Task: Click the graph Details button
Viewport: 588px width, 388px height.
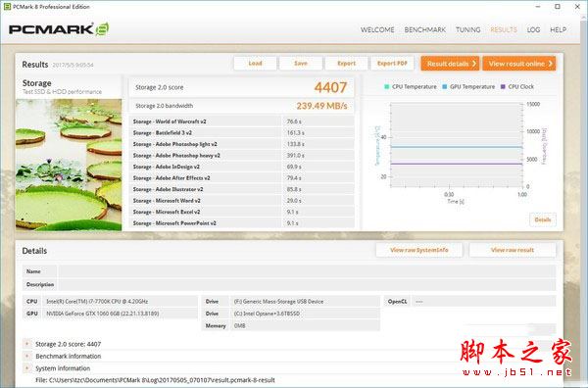Action: (x=543, y=219)
